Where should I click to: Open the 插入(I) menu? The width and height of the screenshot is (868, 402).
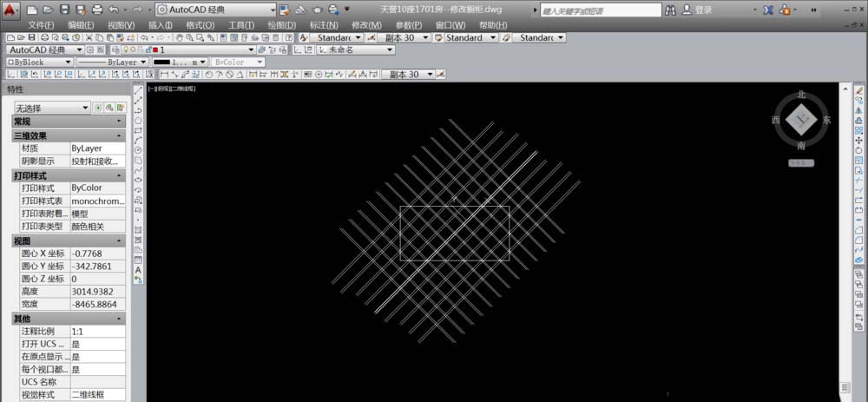tap(161, 25)
